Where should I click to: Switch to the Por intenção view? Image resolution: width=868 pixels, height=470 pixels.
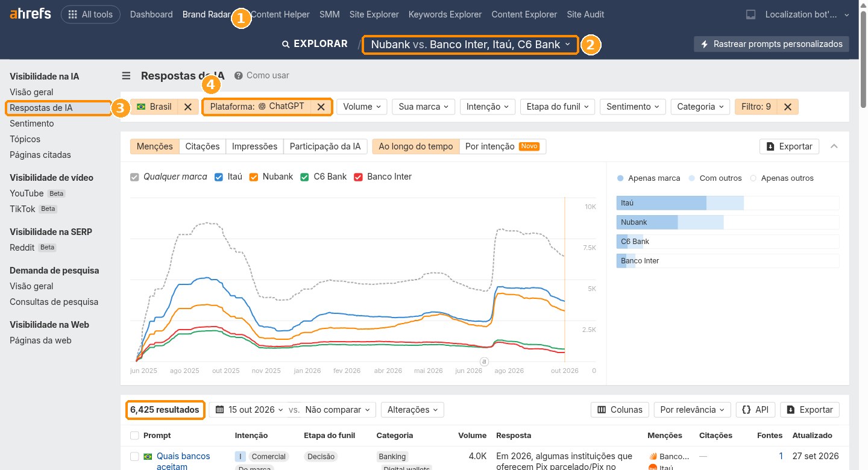pyautogui.click(x=503, y=146)
